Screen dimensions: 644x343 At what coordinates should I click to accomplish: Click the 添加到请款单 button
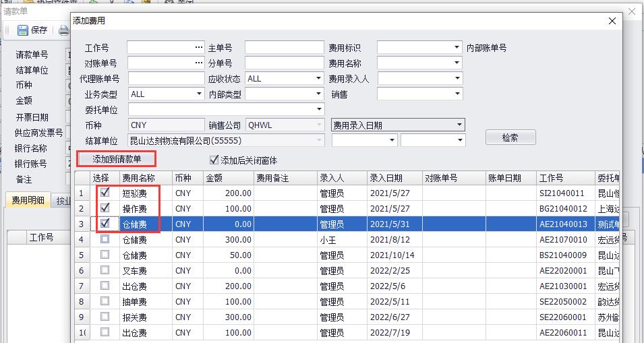tap(117, 160)
